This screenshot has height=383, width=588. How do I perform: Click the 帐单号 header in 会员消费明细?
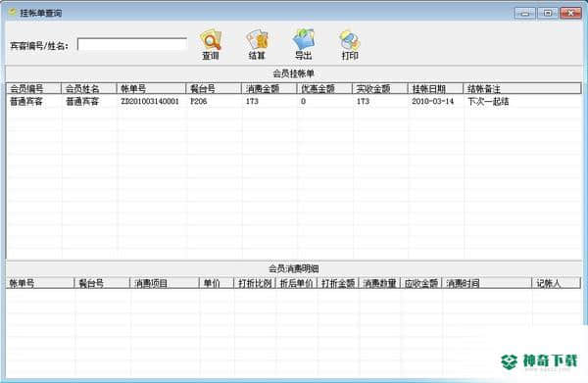tap(40, 283)
